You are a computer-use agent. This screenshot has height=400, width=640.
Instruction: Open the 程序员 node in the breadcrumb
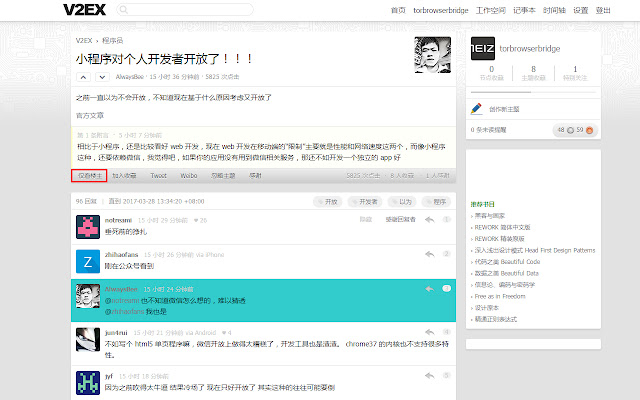[x=112, y=40]
